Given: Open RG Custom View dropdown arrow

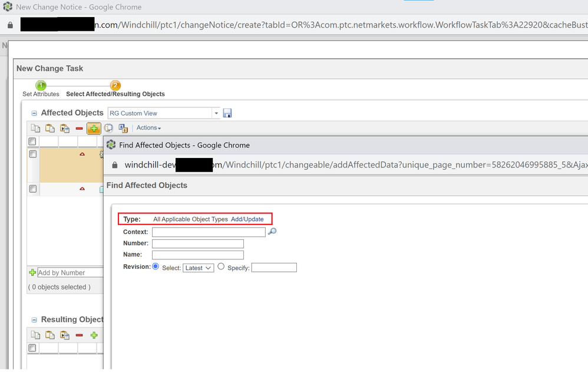Looking at the screenshot, I should pos(216,113).
